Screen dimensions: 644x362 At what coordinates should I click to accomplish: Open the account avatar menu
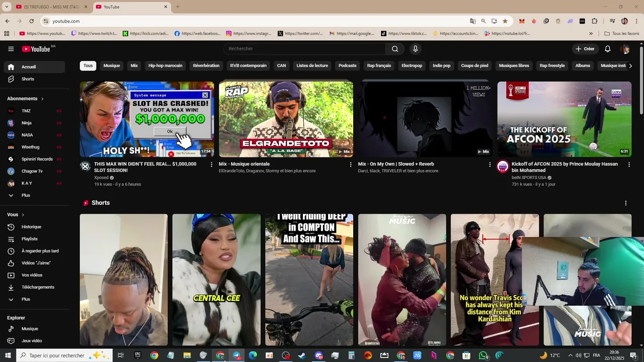[625, 49]
